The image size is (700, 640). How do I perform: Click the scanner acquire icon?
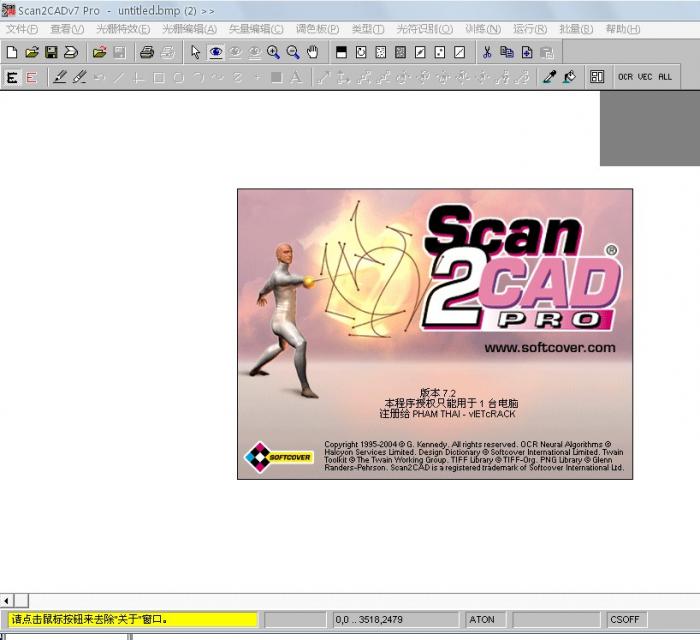click(x=71, y=52)
